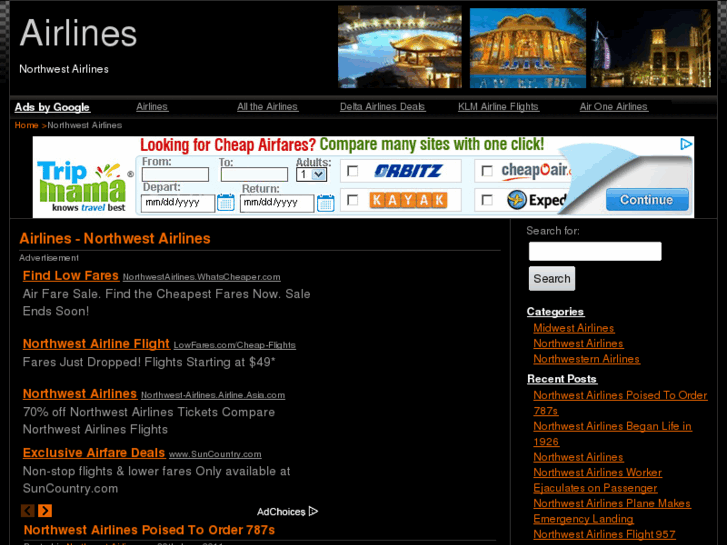Open recent post Began Life in 1926

612,434
